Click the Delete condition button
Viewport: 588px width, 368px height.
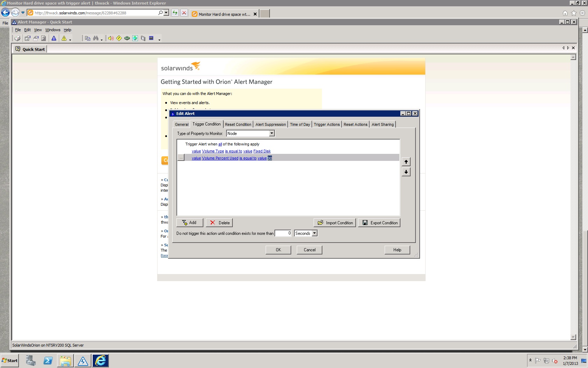point(219,223)
